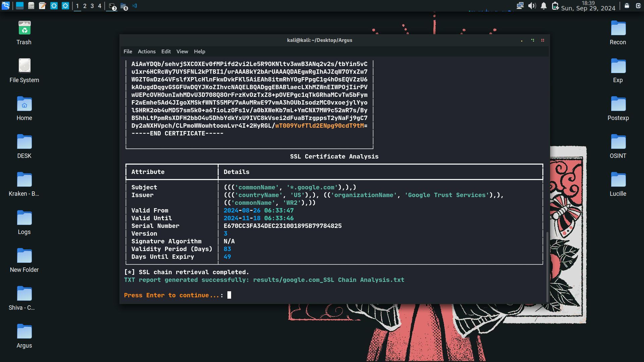The width and height of the screenshot is (644, 362).
Task: Focus the terminal group in the taskbar
Action: (x=111, y=6)
